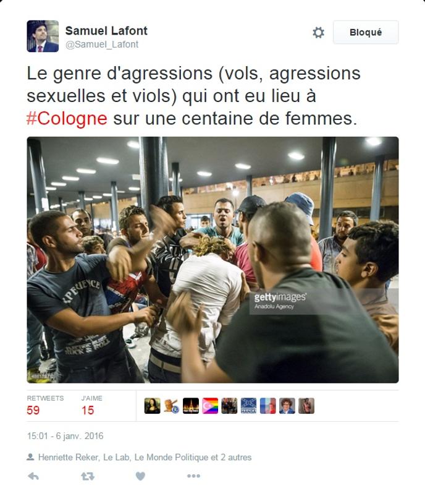Click the retweet icon below the tweet
The width and height of the screenshot is (425, 504).
(x=88, y=476)
